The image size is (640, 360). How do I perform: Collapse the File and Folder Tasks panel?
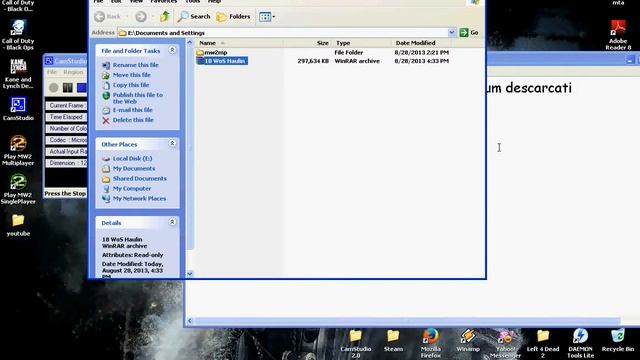(172, 50)
